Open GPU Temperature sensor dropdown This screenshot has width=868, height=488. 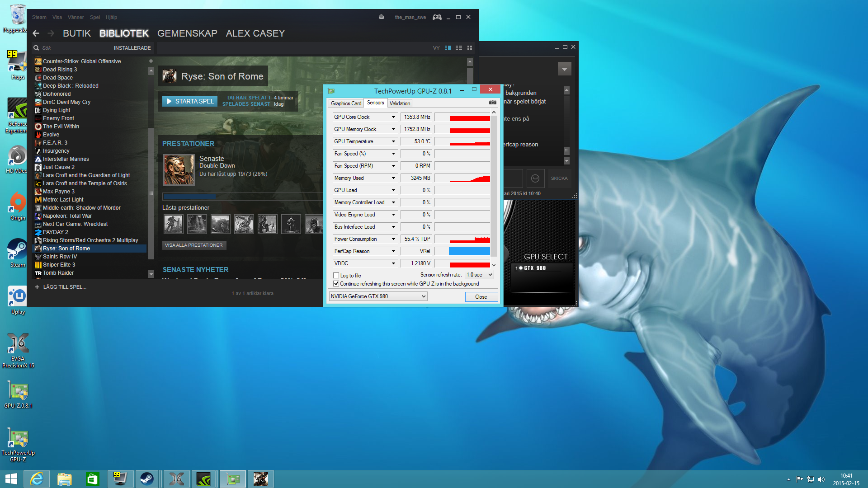coord(393,141)
